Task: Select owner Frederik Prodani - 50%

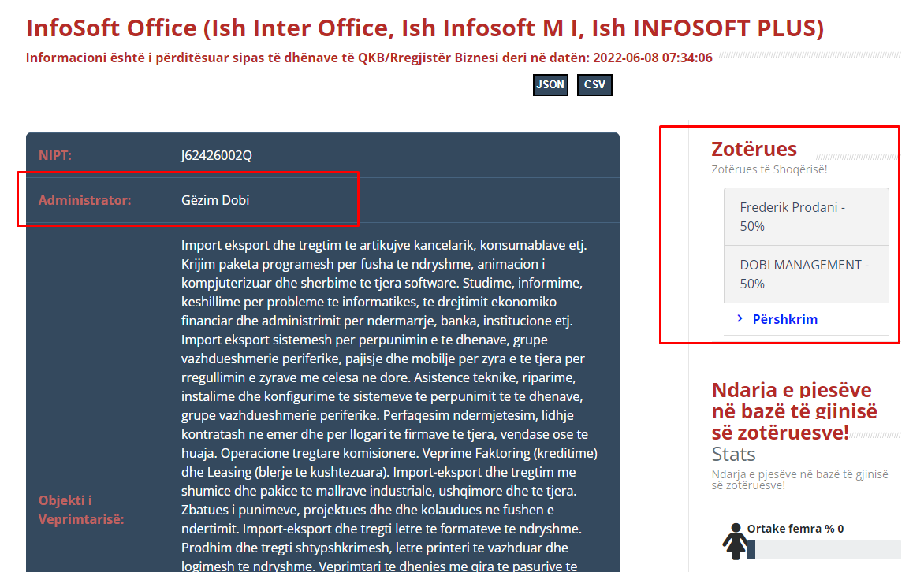Action: coord(807,217)
